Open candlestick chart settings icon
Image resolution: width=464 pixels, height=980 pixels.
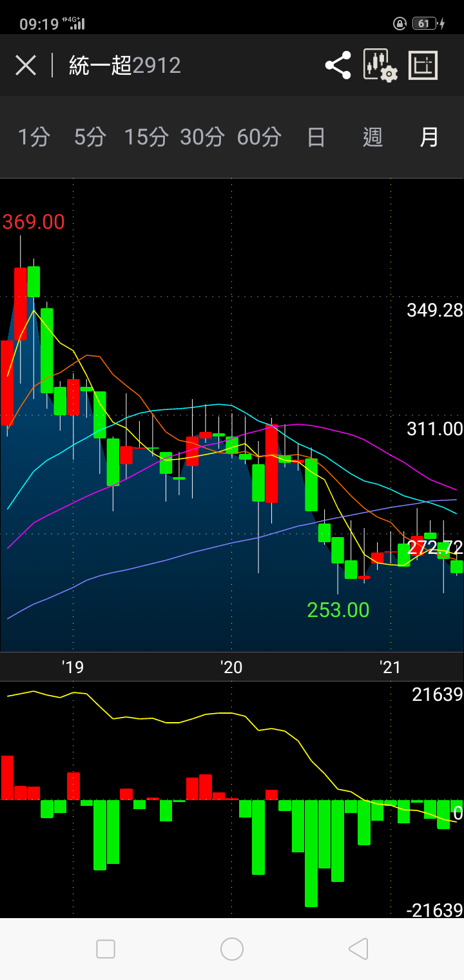click(x=380, y=65)
